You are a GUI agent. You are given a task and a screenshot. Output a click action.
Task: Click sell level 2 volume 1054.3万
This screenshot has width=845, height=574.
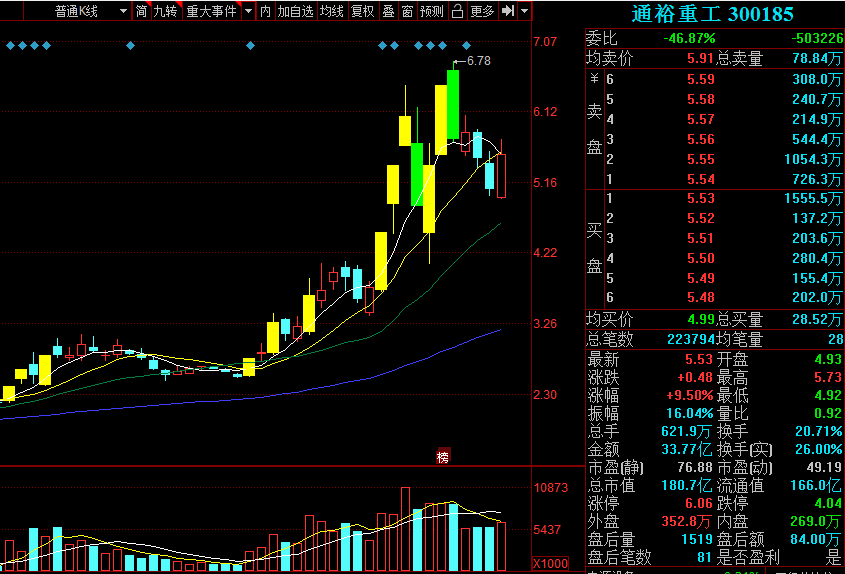point(813,160)
